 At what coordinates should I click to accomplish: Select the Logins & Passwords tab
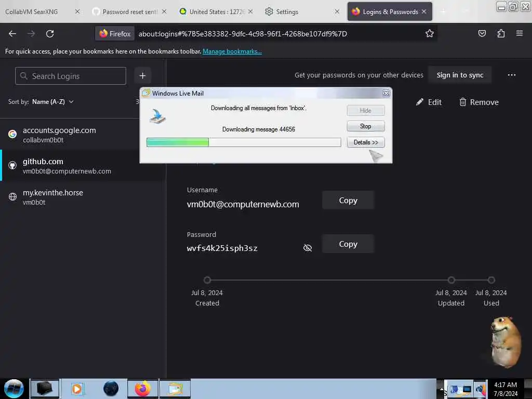[390, 11]
